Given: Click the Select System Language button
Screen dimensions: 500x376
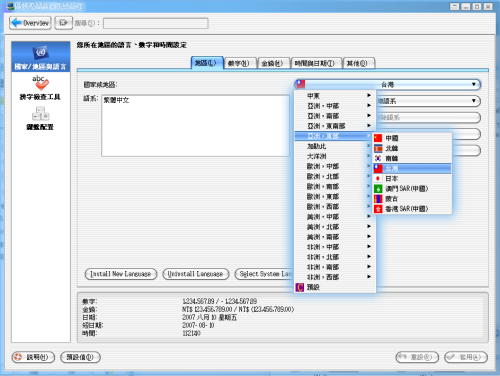Looking at the screenshot, I should tap(264, 274).
